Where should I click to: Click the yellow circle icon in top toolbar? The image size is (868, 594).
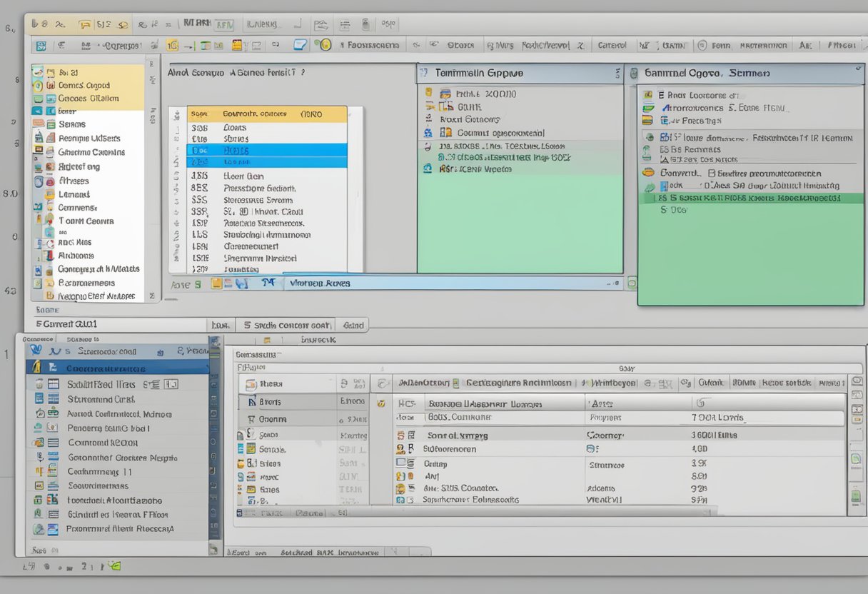325,45
